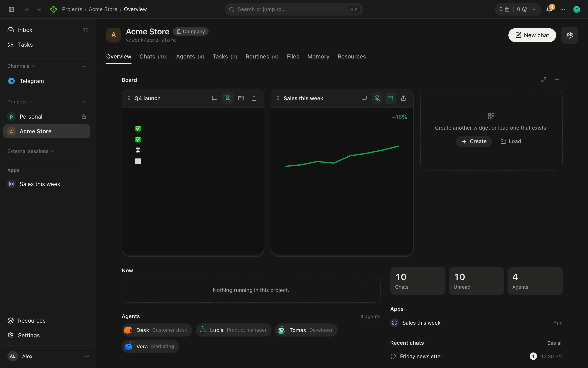Open the usage counters dropdown chevron
Image resolution: width=588 pixels, height=368 pixels.
[533, 9]
